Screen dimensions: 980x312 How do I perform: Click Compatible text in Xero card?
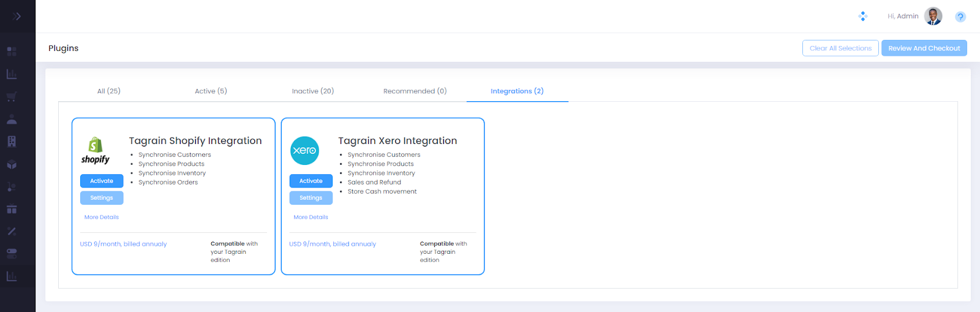click(x=437, y=244)
